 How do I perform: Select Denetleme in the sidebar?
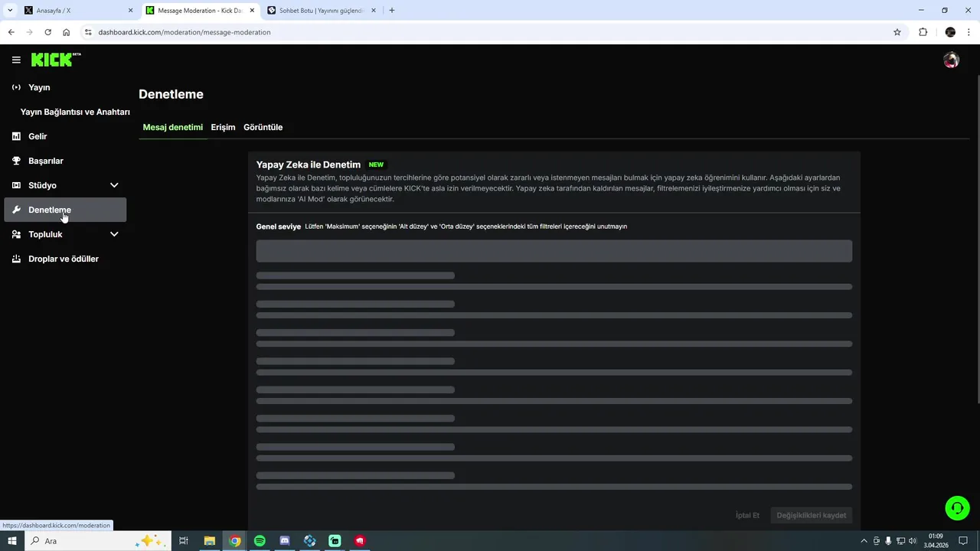pyautogui.click(x=65, y=210)
